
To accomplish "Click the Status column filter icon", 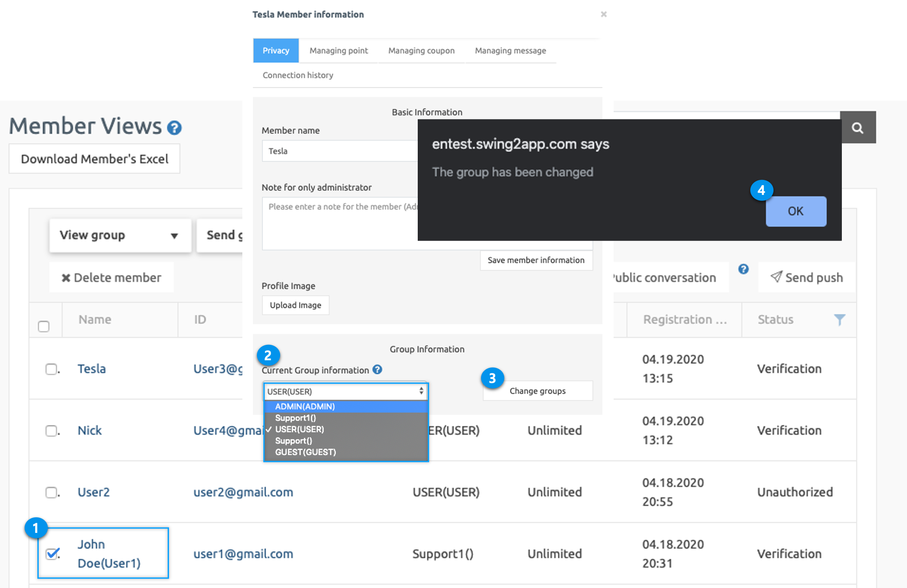I will tap(839, 319).
